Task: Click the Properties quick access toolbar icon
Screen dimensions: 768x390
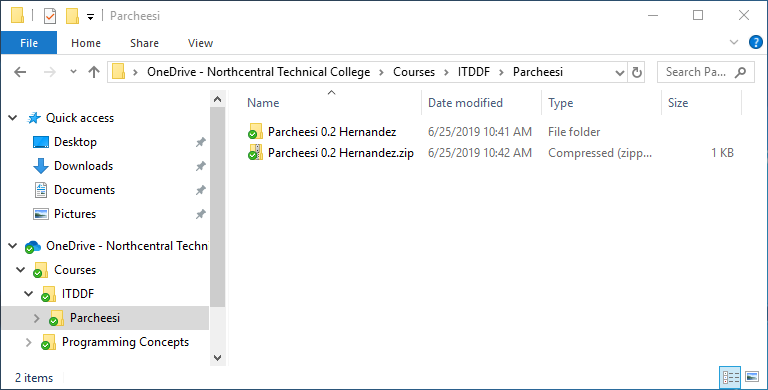Action: pyautogui.click(x=50, y=16)
